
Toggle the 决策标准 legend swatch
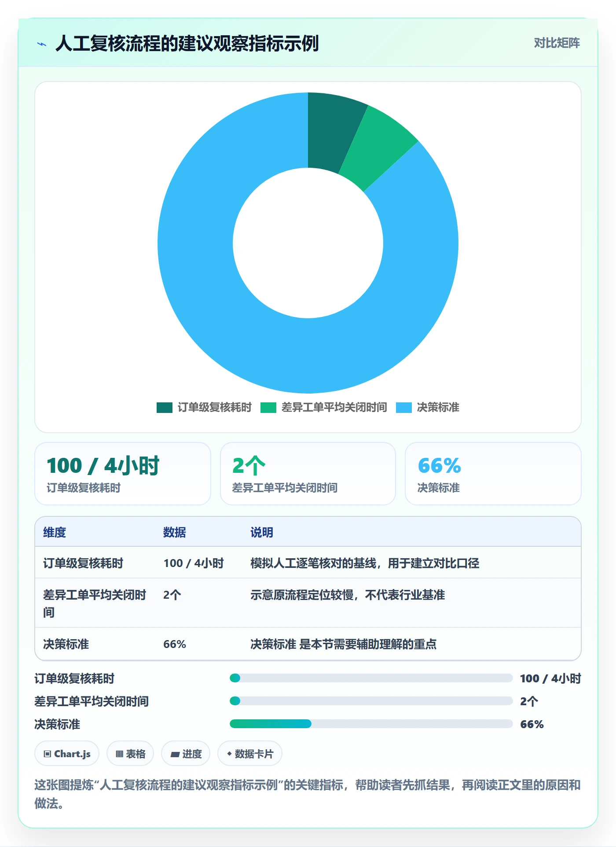click(403, 407)
